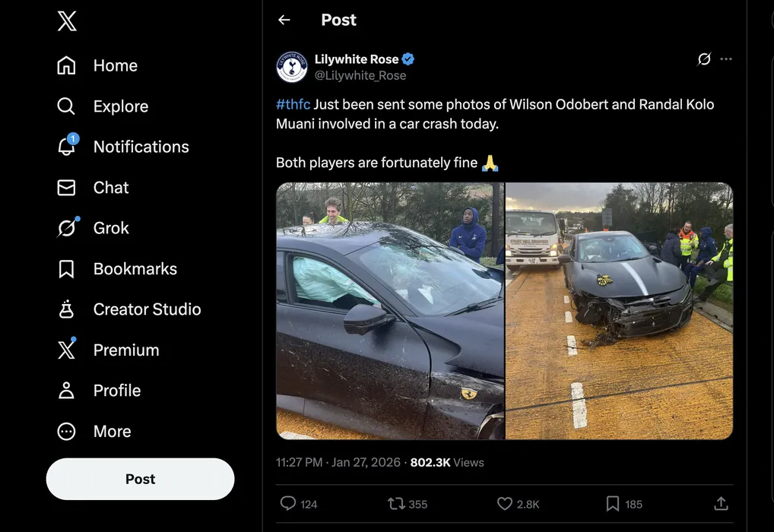Expand the More options menu
The width and height of the screenshot is (774, 532).
coord(112,432)
